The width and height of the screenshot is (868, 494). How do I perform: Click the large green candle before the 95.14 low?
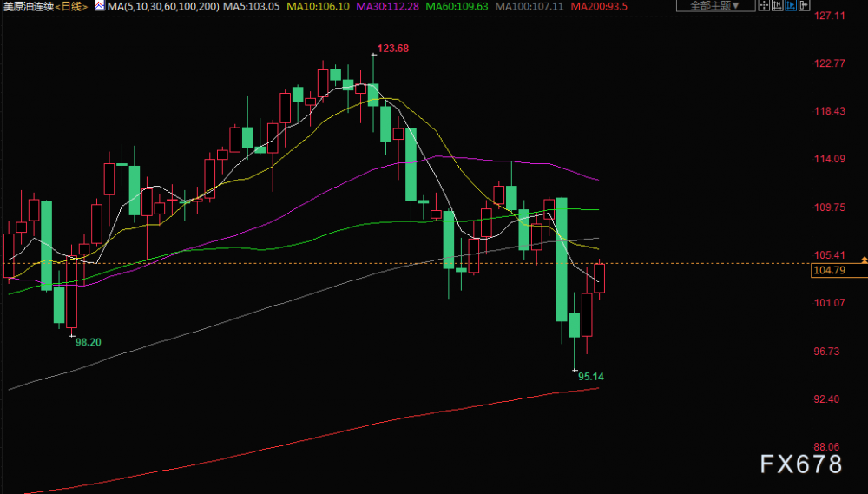tap(562, 260)
